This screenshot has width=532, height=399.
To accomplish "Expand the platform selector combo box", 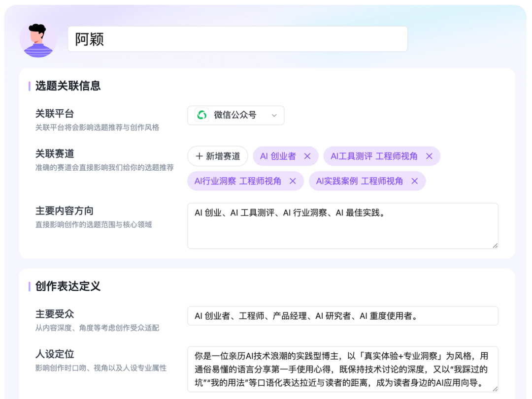I will coord(235,115).
